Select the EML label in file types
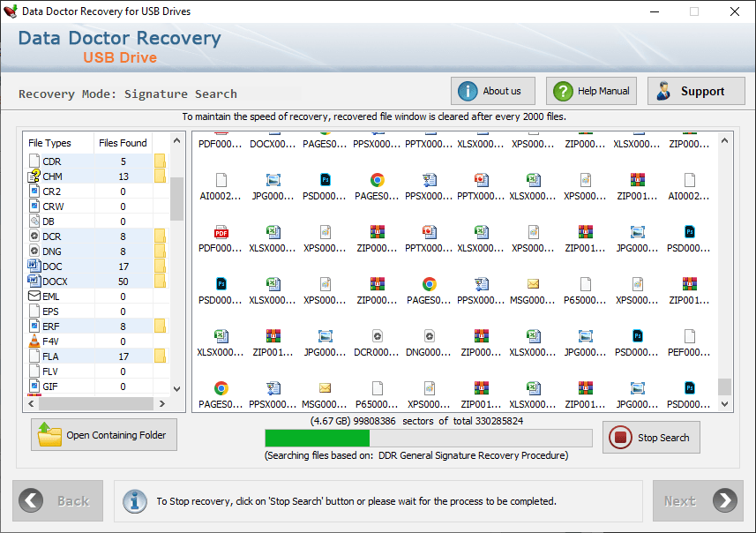The image size is (756, 533). pyautogui.click(x=51, y=297)
